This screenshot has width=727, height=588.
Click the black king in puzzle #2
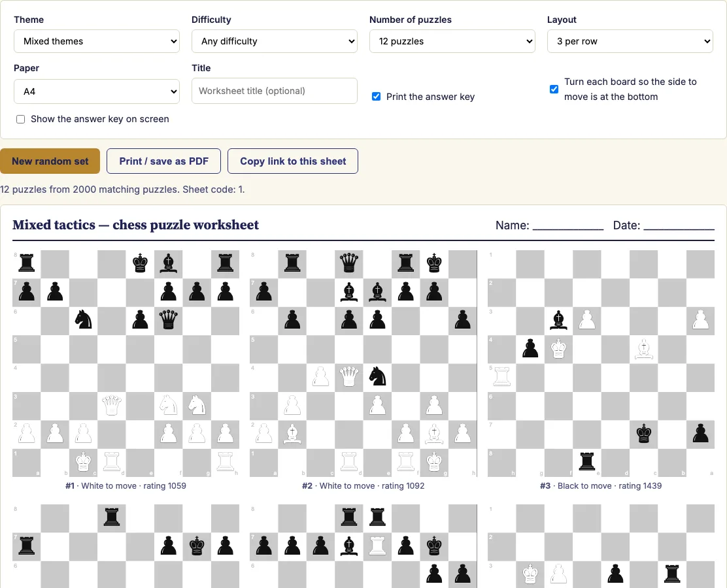point(434,263)
